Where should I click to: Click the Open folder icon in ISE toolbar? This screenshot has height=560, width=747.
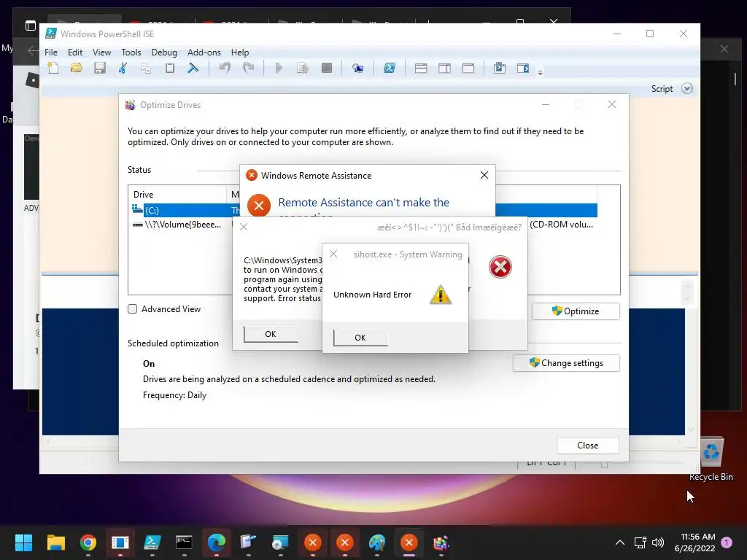[x=76, y=68]
